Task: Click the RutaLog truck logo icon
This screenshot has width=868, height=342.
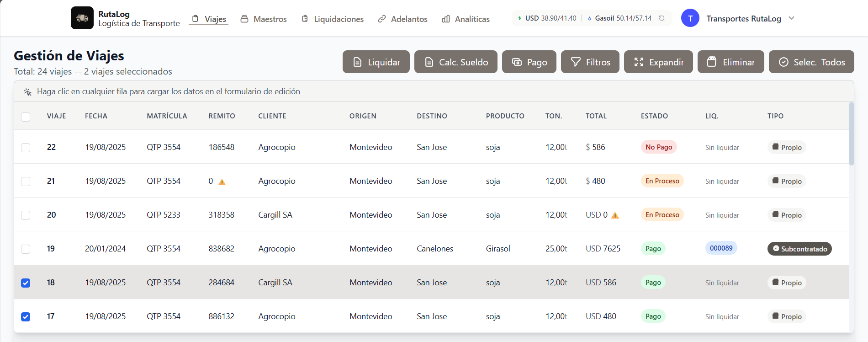Action: (x=82, y=18)
